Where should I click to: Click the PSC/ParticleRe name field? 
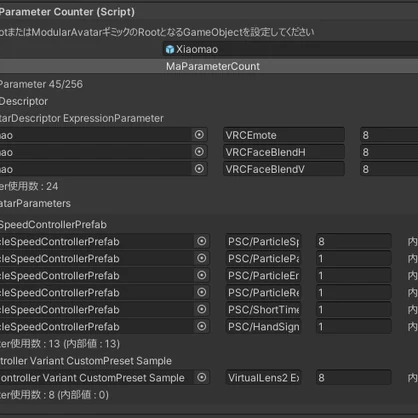263,292
